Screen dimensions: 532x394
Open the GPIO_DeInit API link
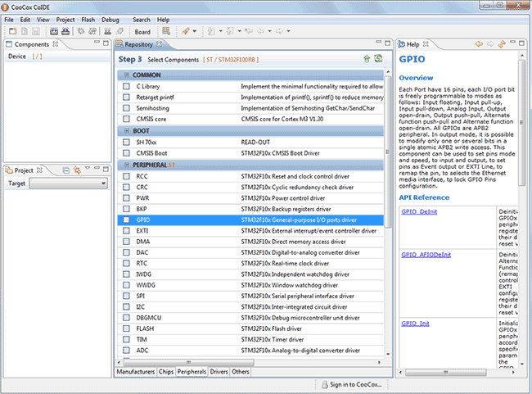420,211
